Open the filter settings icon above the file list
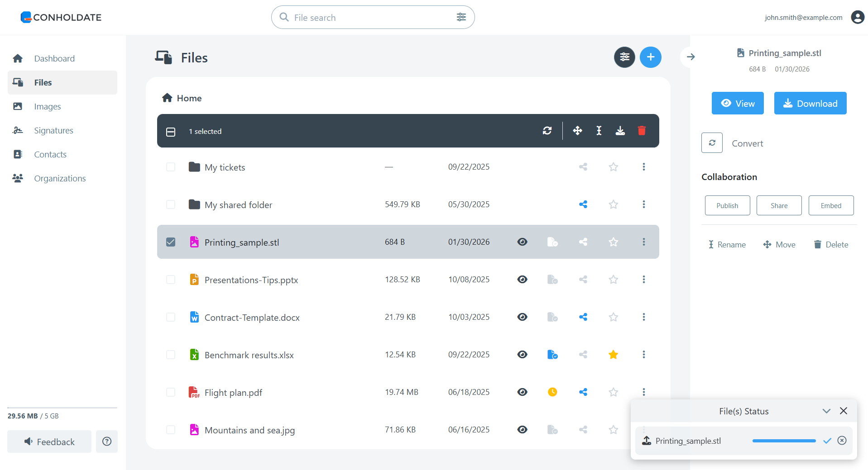 [624, 57]
